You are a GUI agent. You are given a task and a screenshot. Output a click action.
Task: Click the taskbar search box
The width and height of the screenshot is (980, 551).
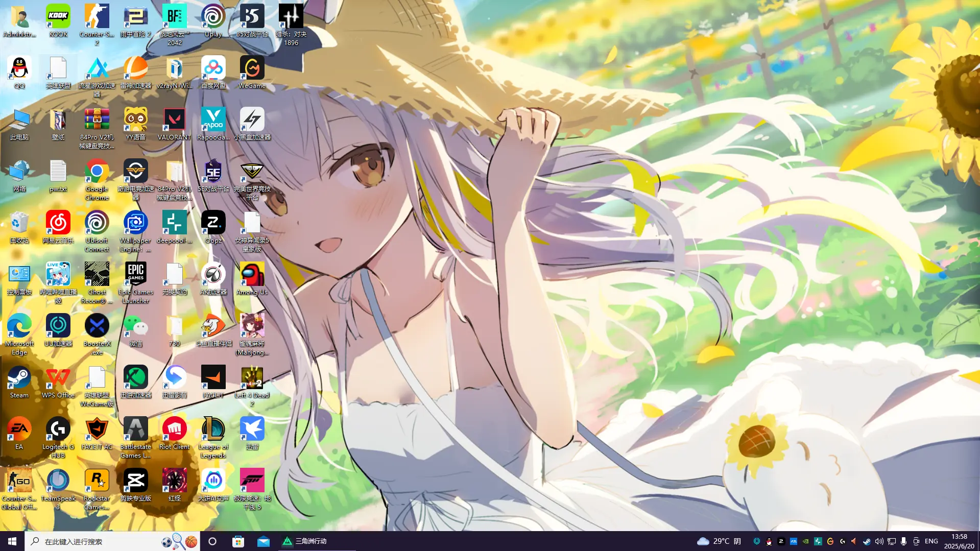coord(112,541)
